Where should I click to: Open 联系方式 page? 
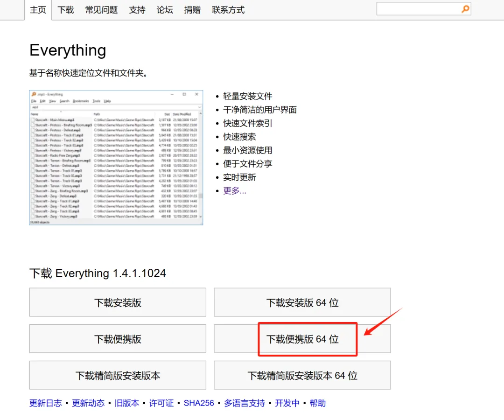(228, 10)
